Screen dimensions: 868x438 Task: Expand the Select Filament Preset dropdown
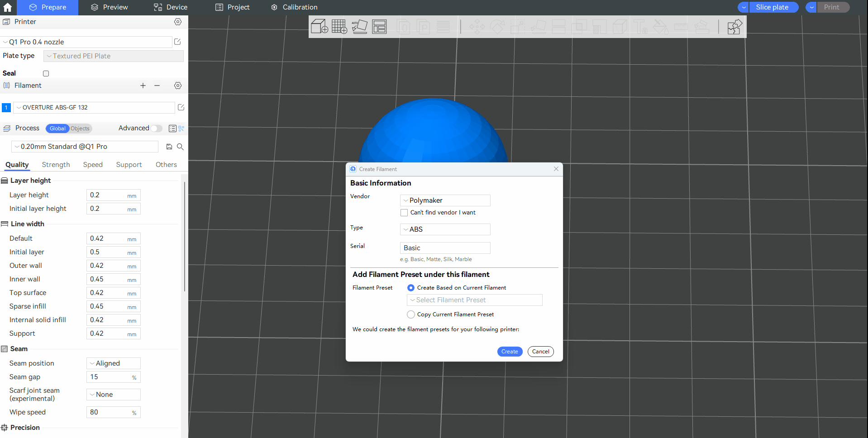[474, 300]
